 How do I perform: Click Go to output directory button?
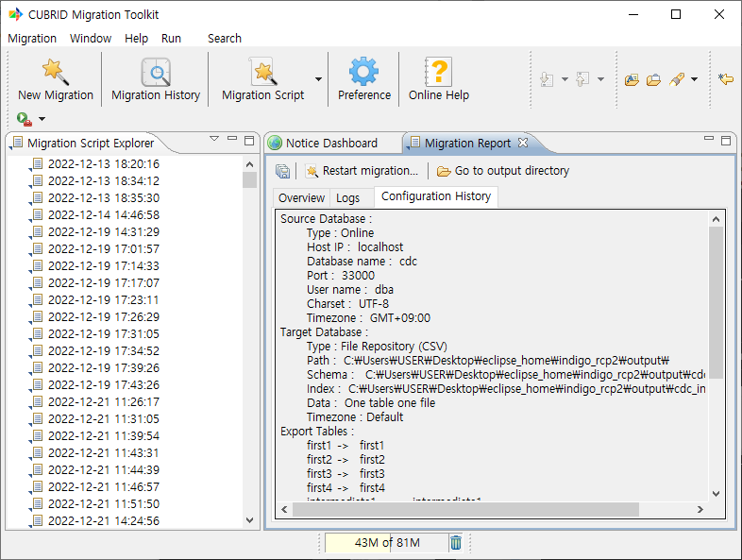503,171
